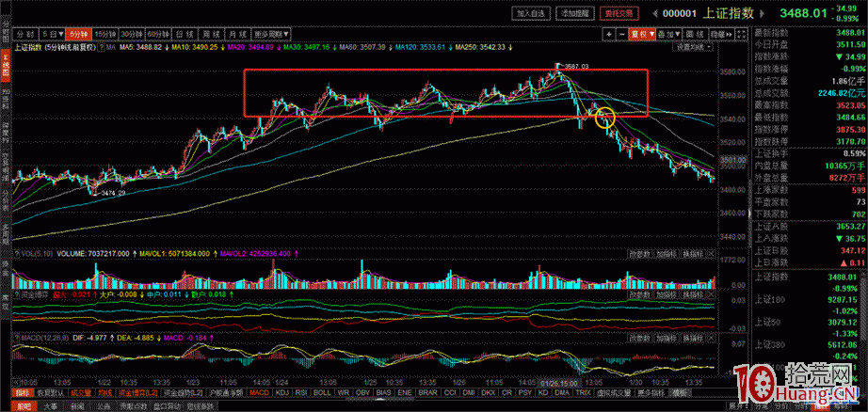Click 改参数 in the volume panel
The height and width of the screenshot is (412, 868).
639,253
